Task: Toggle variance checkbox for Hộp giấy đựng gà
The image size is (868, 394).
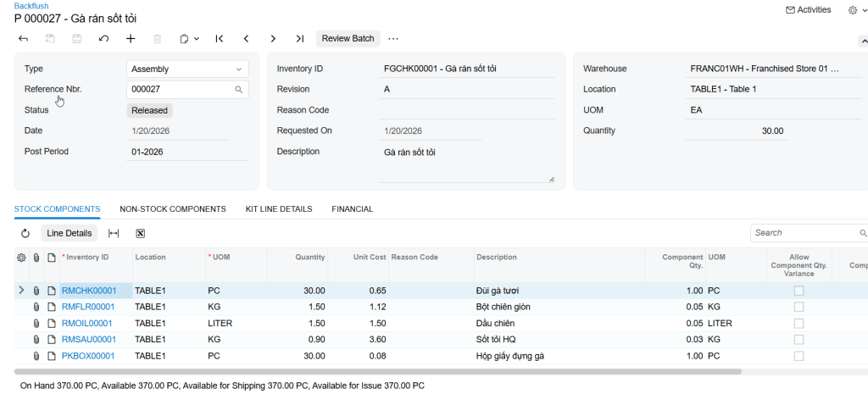Action: click(798, 356)
